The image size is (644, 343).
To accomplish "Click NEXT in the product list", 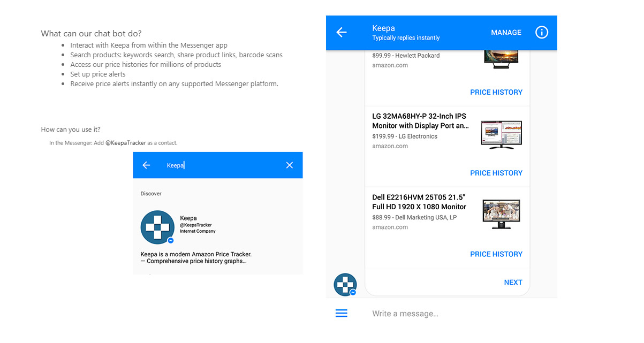I will pyautogui.click(x=513, y=283).
